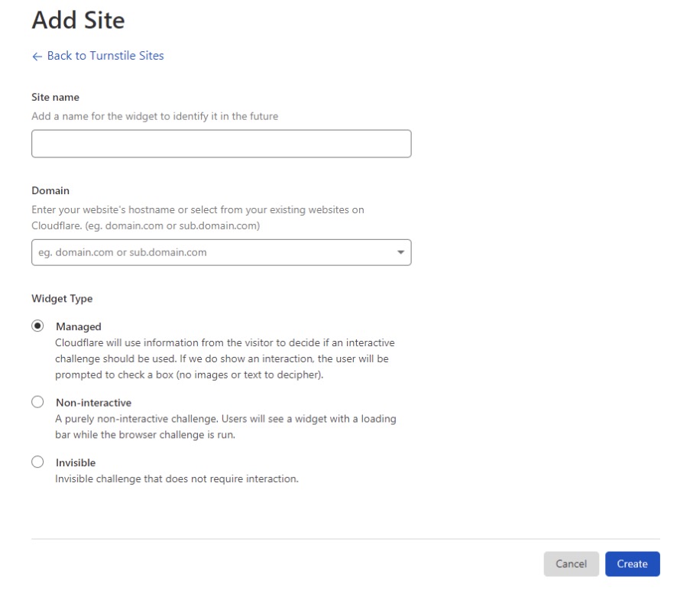This screenshot has height=616, width=677.
Task: Click the 'Add Site' page heading
Action: pos(78,21)
